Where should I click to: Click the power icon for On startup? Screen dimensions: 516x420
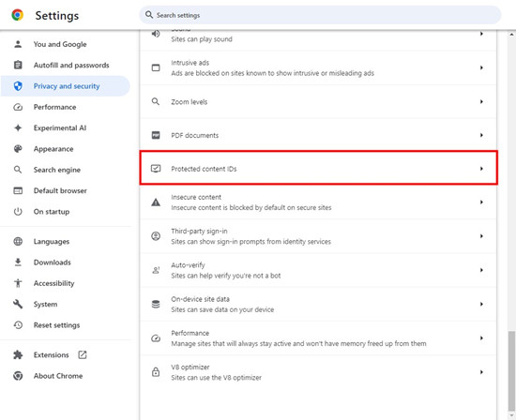coord(18,212)
